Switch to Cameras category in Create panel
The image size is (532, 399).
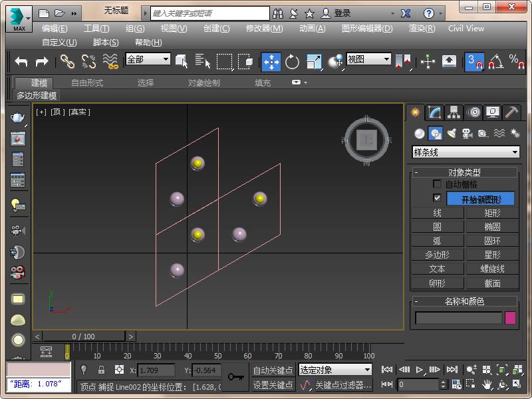click(467, 133)
